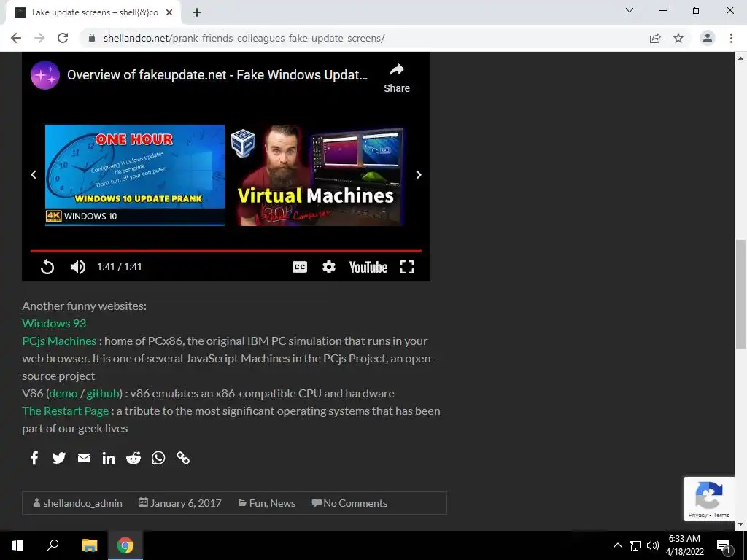Reload the page
The width and height of the screenshot is (747, 560).
[63, 38]
